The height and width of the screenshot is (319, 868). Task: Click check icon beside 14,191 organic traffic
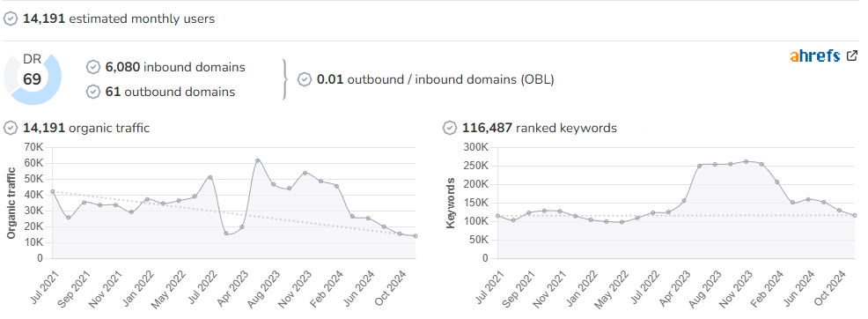11,128
